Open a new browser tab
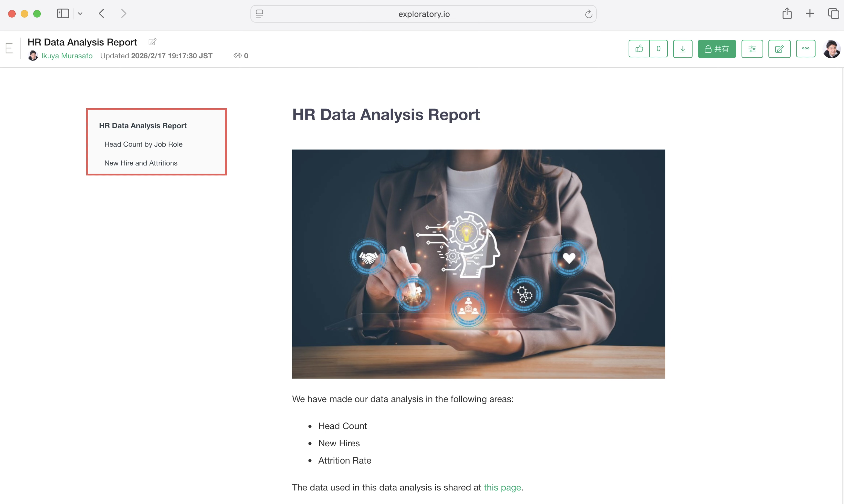Screen dimensions: 844x504 (x=810, y=14)
